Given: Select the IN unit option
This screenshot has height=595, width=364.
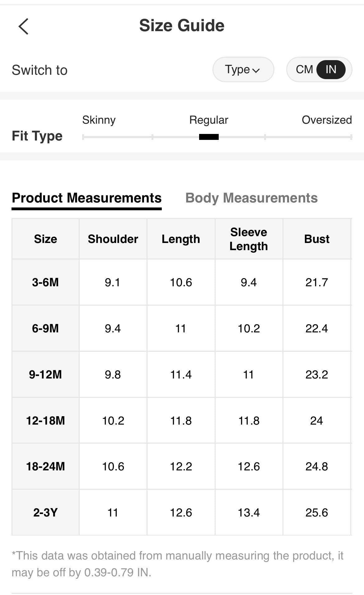Looking at the screenshot, I should (x=331, y=69).
